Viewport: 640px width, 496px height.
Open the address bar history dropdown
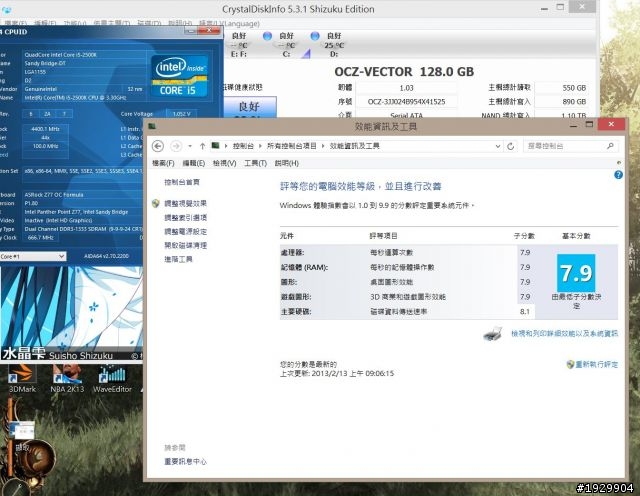498,146
